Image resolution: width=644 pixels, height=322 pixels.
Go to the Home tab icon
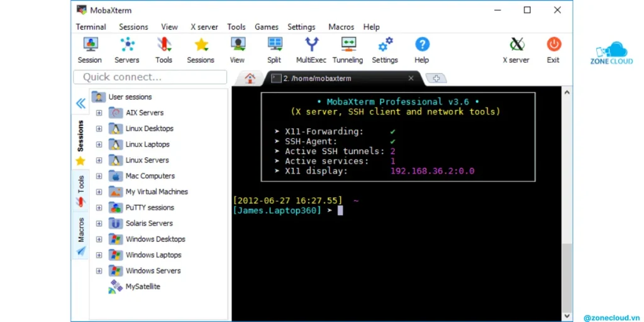pyautogui.click(x=250, y=78)
